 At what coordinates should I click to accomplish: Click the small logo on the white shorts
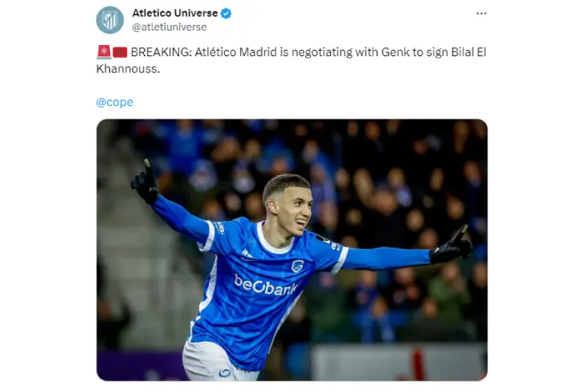point(225,373)
